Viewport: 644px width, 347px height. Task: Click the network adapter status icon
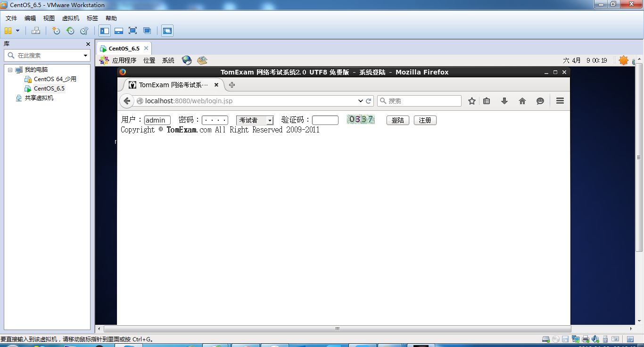(x=575, y=339)
